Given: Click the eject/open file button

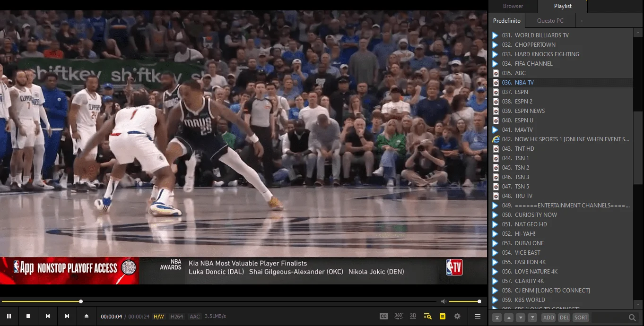Looking at the screenshot, I should click(87, 316).
